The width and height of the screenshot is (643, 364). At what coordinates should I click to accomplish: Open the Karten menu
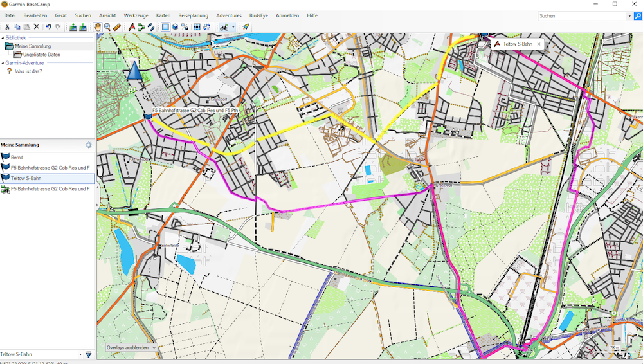point(163,15)
